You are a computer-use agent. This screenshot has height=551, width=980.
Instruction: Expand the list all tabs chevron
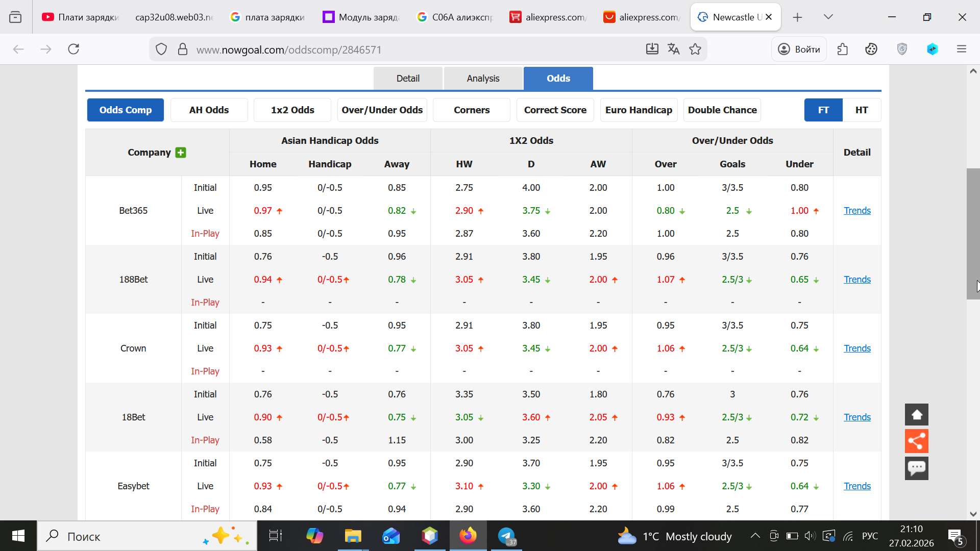click(x=828, y=17)
